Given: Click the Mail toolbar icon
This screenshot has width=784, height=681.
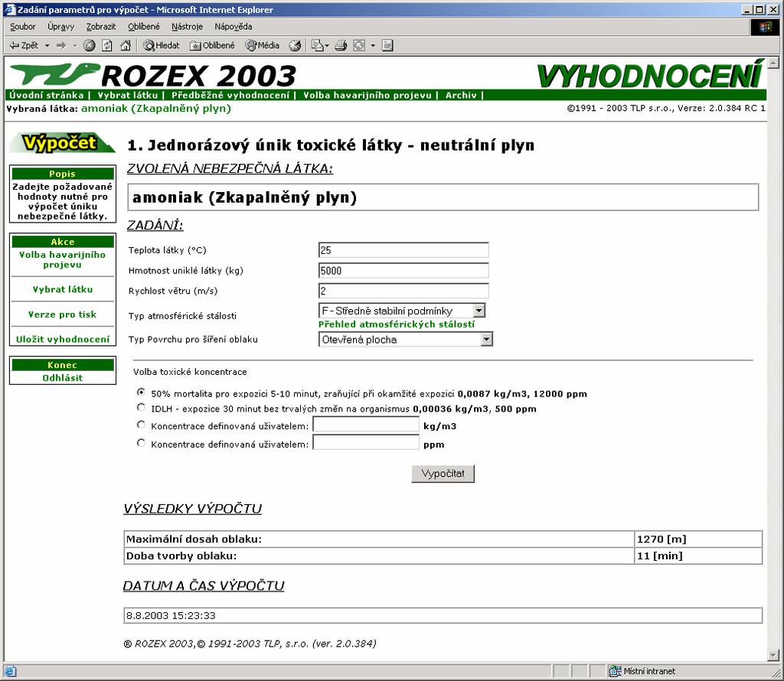Looking at the screenshot, I should tap(318, 45).
